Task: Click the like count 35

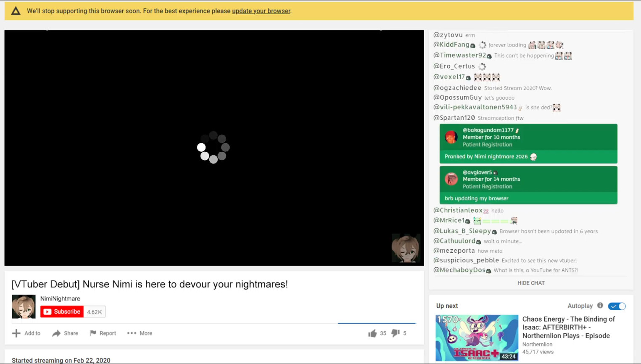Action: [x=383, y=333]
